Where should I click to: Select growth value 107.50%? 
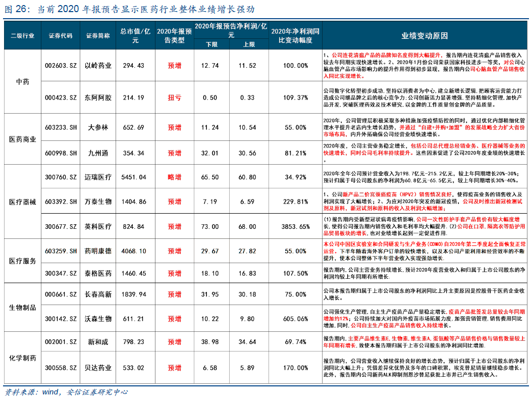(295, 273)
